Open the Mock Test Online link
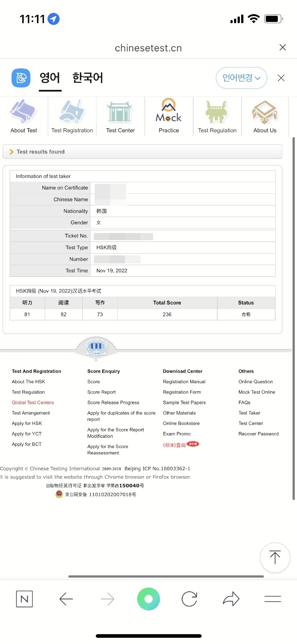 click(257, 392)
